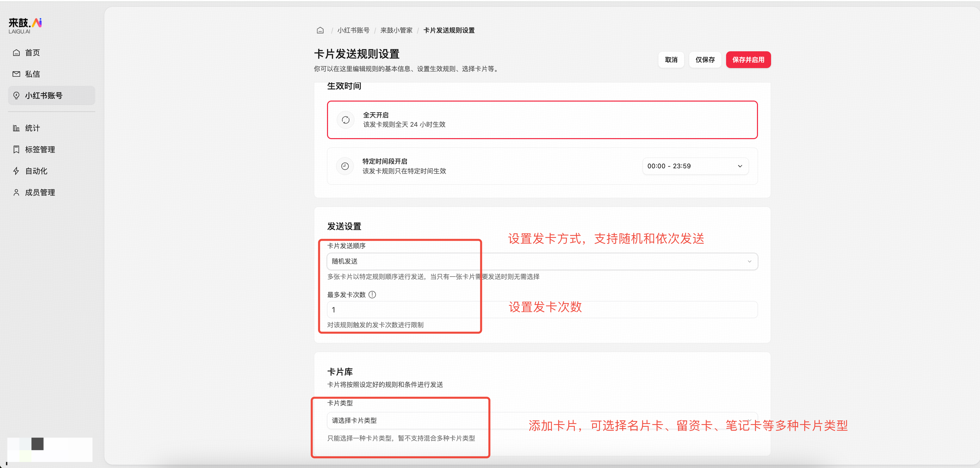This screenshot has height=468, width=980.
Task: Click the info icon beside 最多发卡次数
Action: pos(372,294)
